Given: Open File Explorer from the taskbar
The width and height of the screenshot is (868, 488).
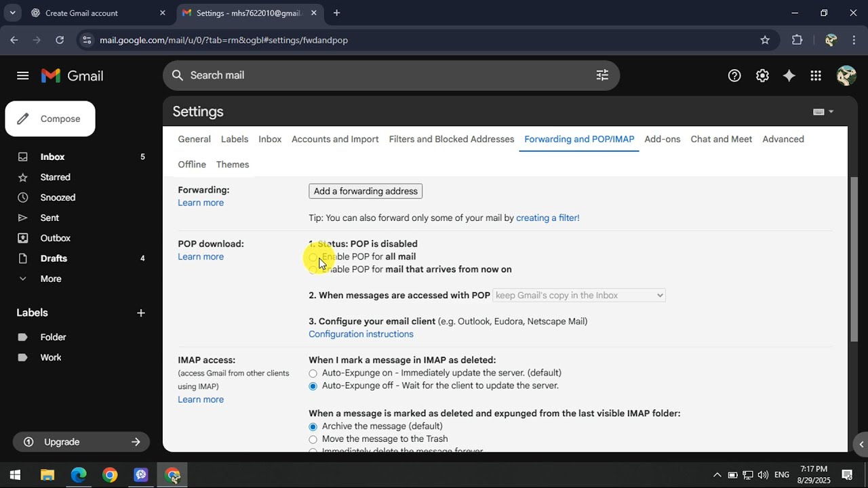Looking at the screenshot, I should 47,474.
